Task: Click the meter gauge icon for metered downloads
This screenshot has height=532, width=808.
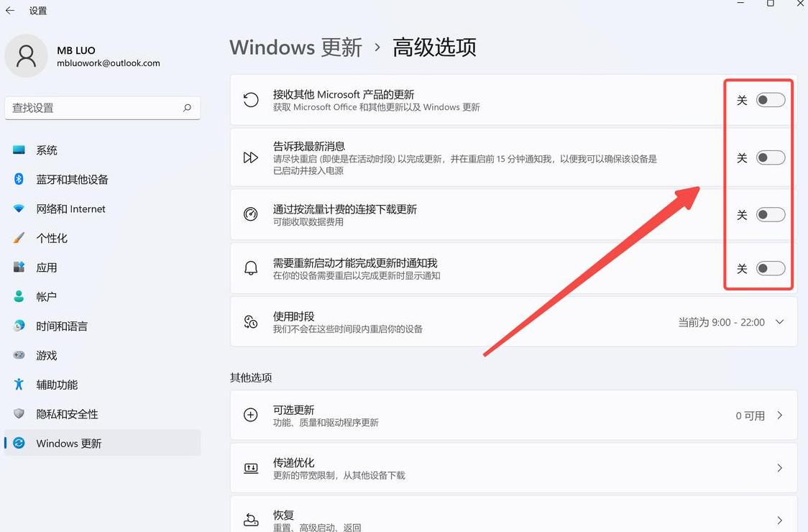Action: [251, 214]
